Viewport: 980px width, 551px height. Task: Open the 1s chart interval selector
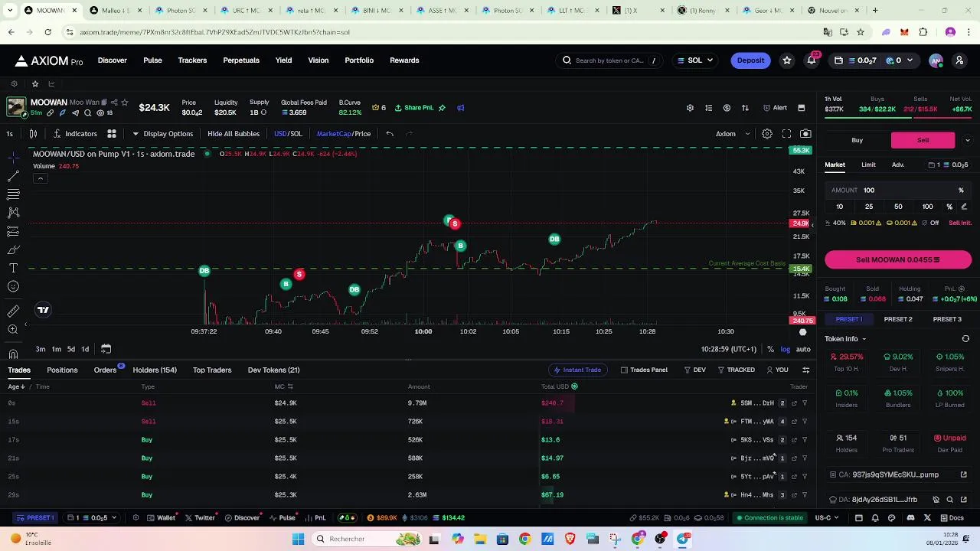coord(10,134)
